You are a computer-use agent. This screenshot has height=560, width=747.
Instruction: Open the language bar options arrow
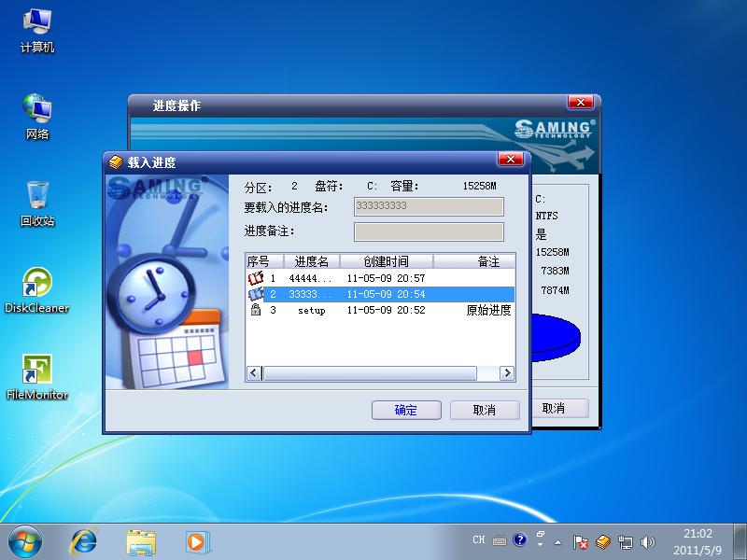pyautogui.click(x=538, y=543)
